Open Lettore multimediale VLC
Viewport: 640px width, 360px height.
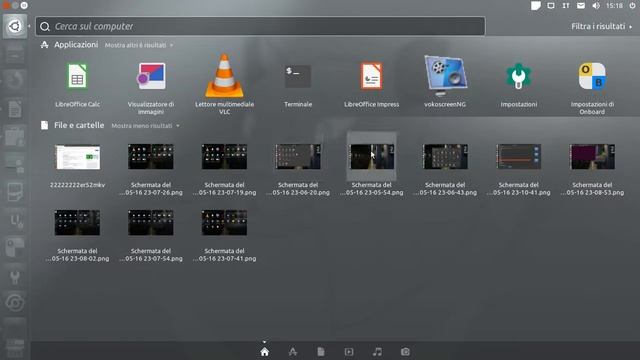[x=224, y=76]
